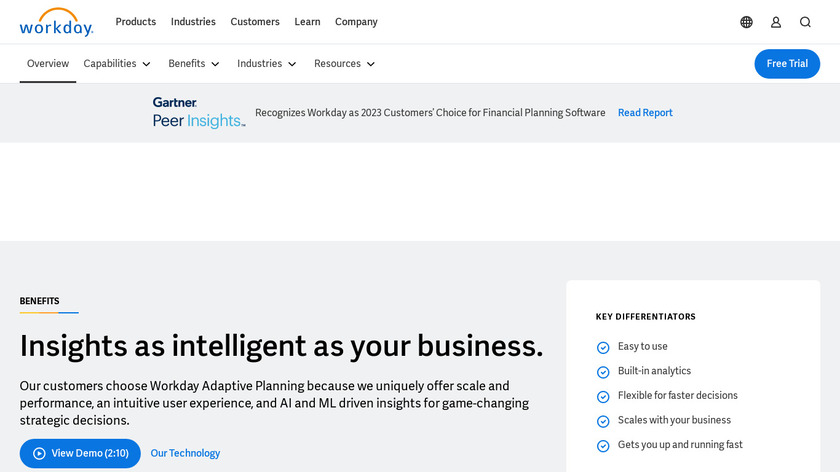
Task: Click the Gartner Peer Insights logo
Action: [x=198, y=113]
